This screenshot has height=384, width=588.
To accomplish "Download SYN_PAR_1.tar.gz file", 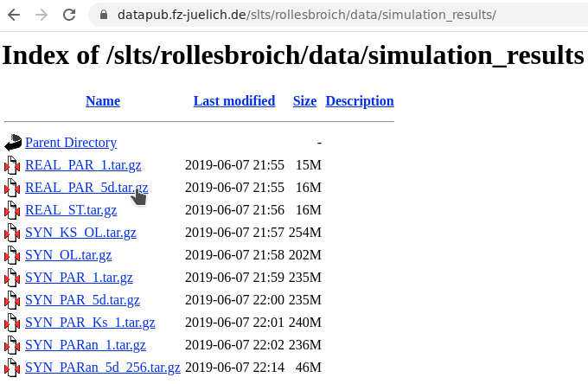I will pos(79,278).
